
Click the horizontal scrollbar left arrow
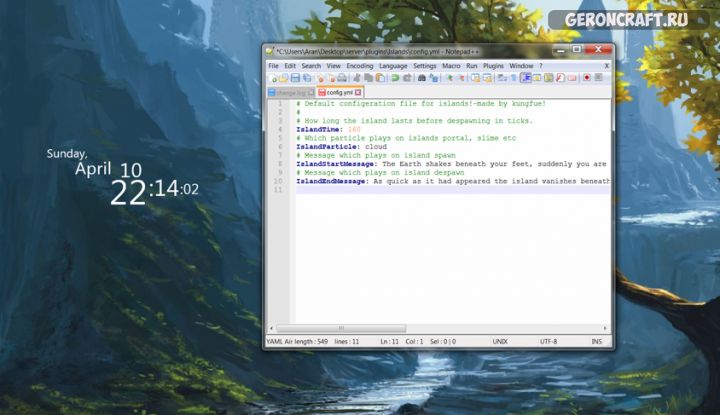(x=271, y=328)
